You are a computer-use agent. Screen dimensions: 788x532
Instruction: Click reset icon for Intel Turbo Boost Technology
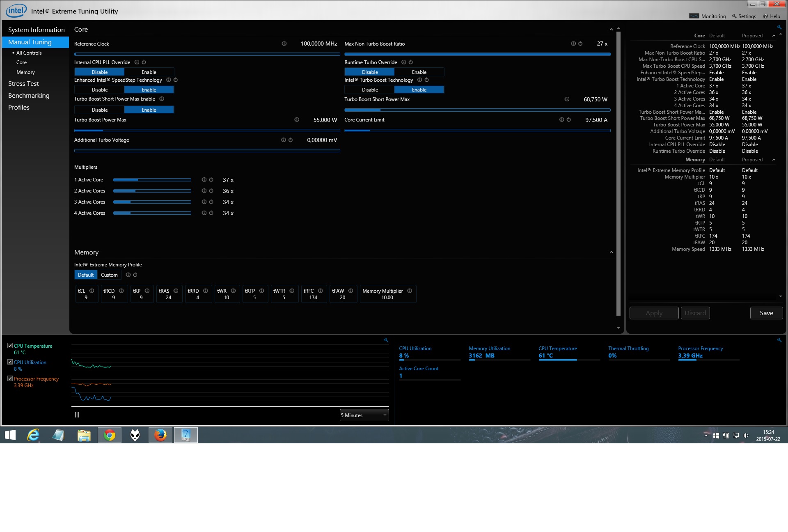coord(427,80)
